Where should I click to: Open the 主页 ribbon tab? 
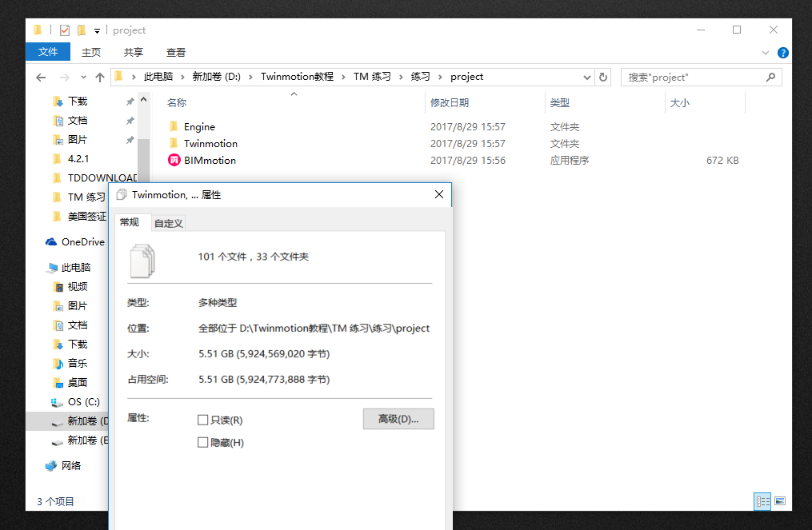pos(91,52)
